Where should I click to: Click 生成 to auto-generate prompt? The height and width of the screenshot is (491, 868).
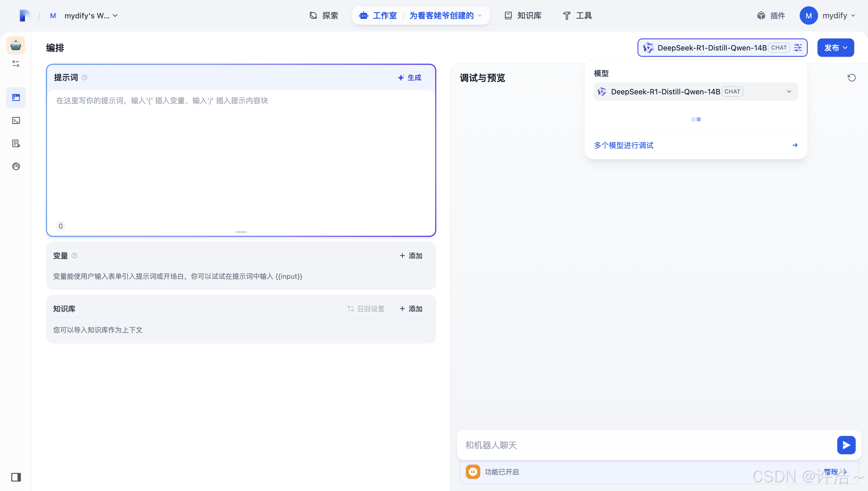(410, 77)
